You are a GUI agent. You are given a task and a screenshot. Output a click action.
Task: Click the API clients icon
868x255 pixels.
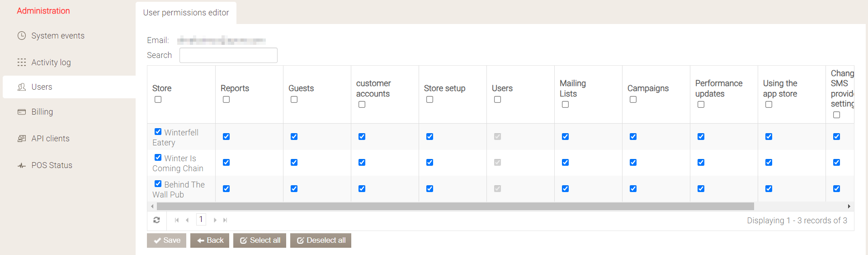point(22,139)
